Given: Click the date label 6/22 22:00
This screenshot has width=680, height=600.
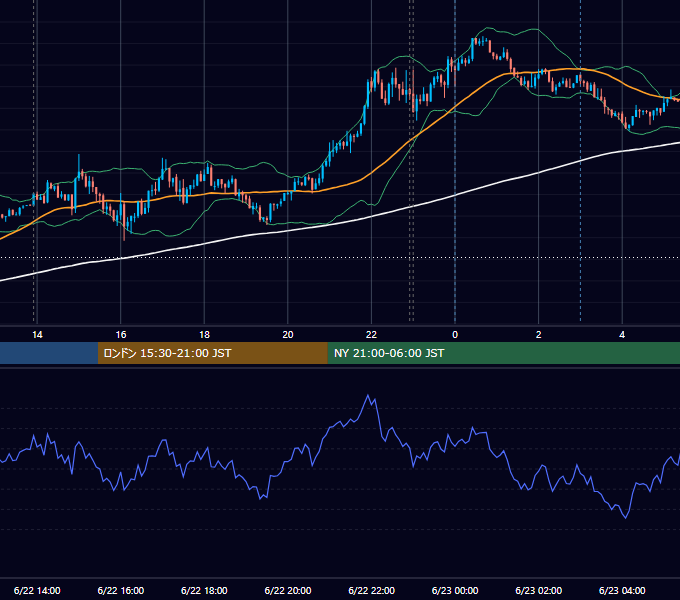Looking at the screenshot, I should (371, 590).
